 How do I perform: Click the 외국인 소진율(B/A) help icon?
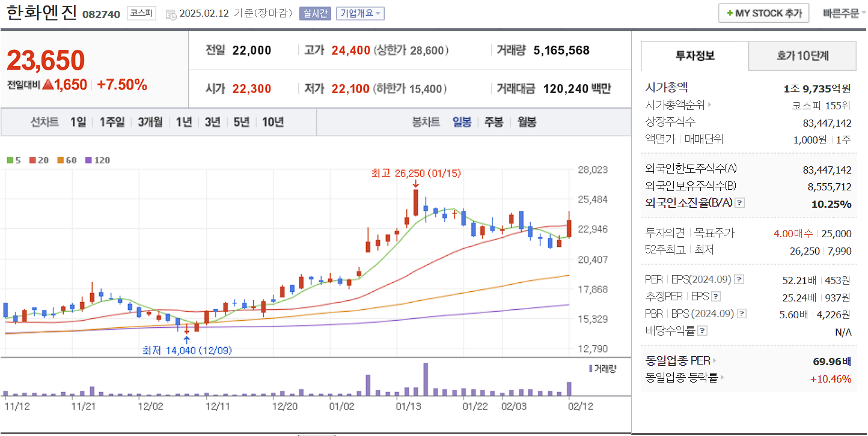coord(739,204)
